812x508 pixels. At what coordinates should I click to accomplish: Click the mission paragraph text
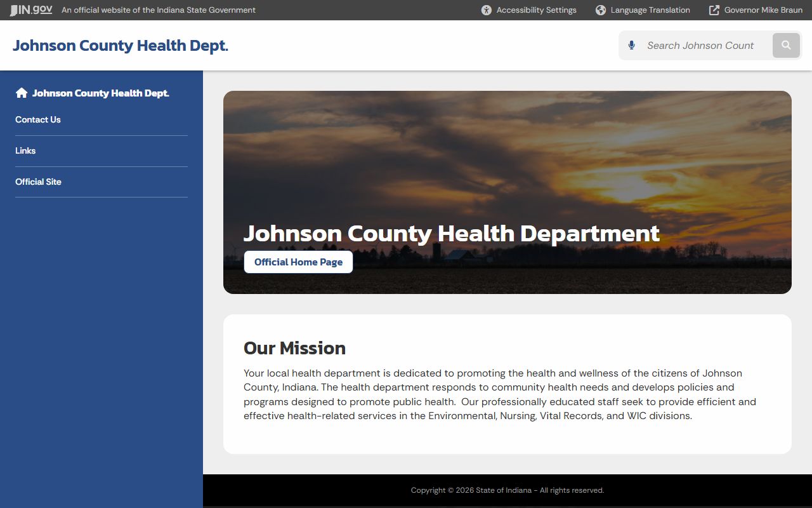(500, 394)
